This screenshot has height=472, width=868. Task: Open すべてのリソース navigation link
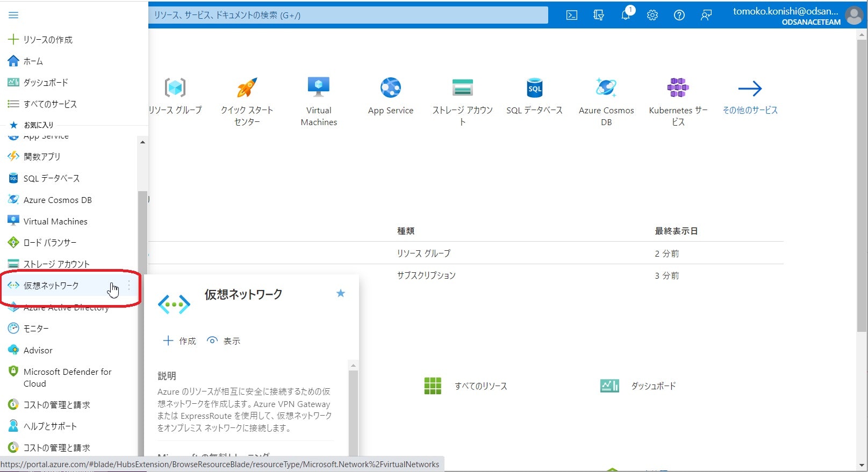465,386
